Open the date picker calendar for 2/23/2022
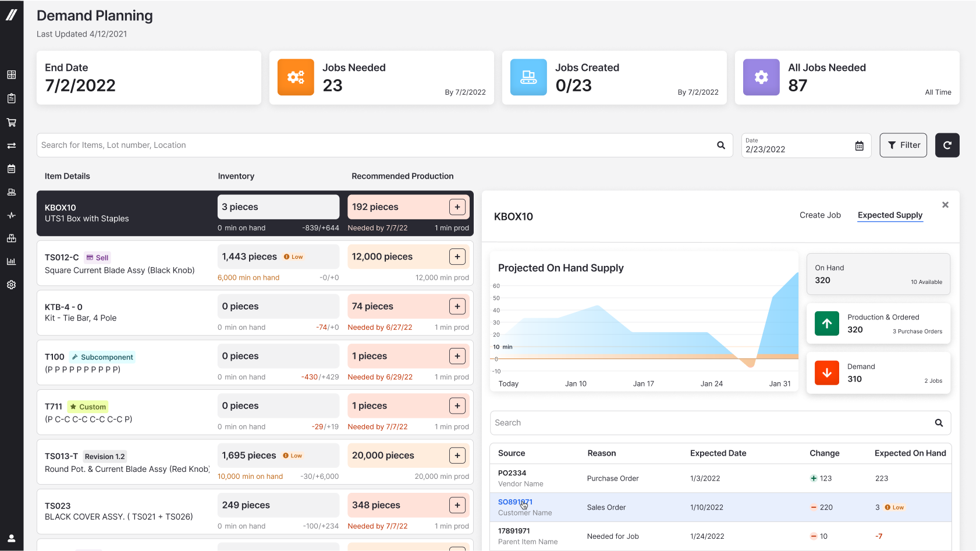 point(859,145)
